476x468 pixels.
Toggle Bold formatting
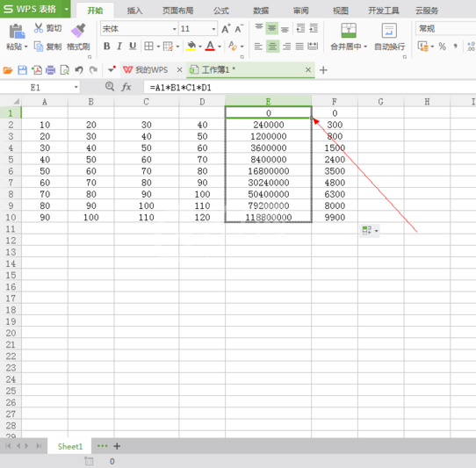(106, 47)
